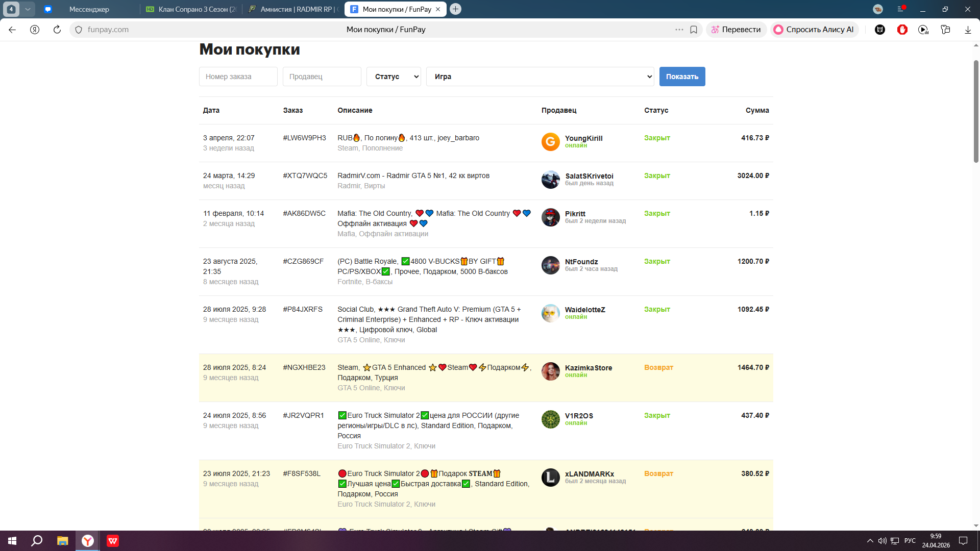Open the new tab plus button

coord(456,9)
